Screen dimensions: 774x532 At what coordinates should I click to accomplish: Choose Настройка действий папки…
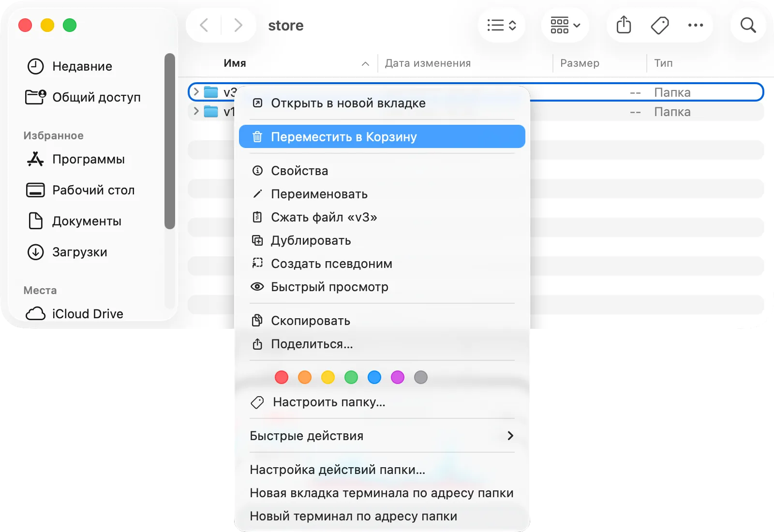(x=382, y=470)
